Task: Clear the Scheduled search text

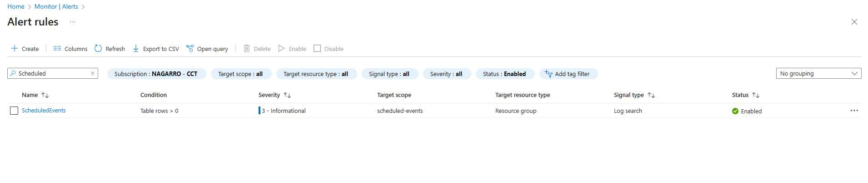Action: 93,73
